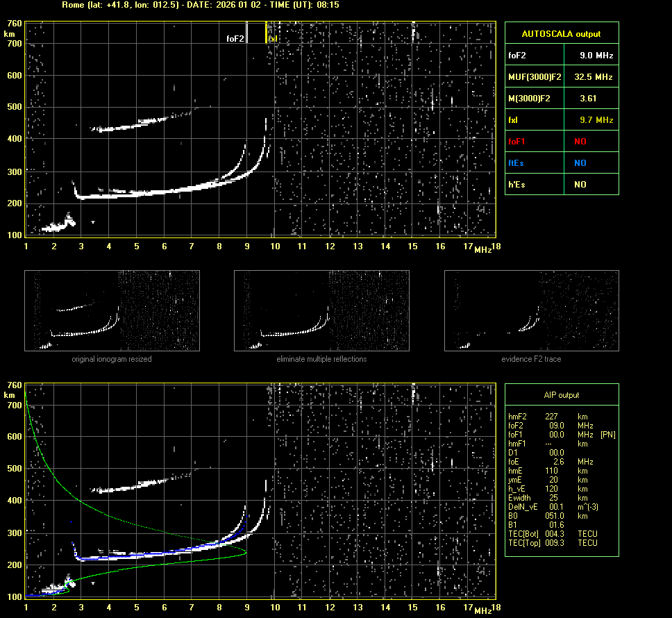This screenshot has width=672, height=618.
Task: Click the AIP output heading
Action: point(561,395)
